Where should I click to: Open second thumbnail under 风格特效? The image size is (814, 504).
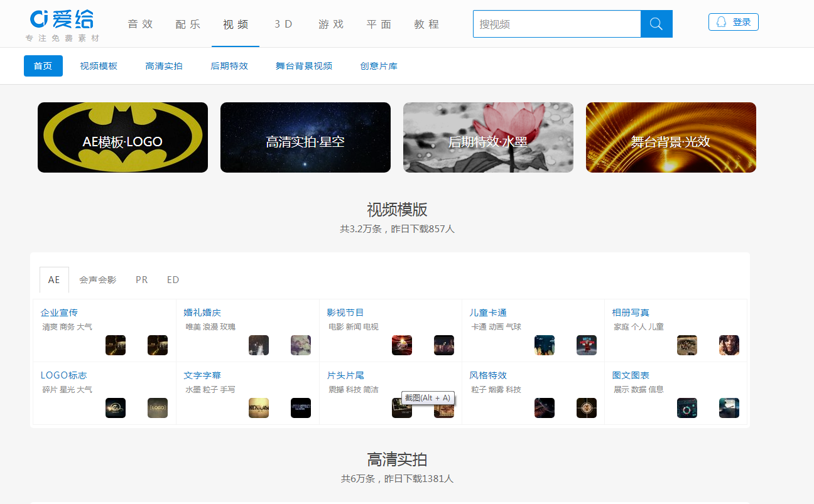587,408
